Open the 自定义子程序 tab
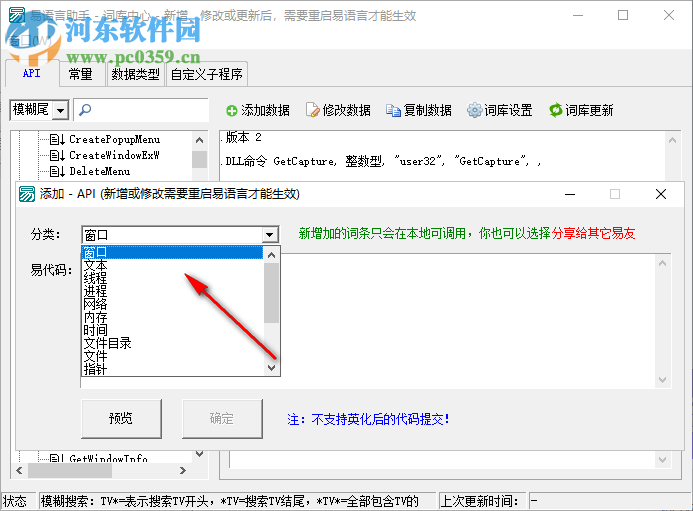693x511 pixels. coord(206,74)
